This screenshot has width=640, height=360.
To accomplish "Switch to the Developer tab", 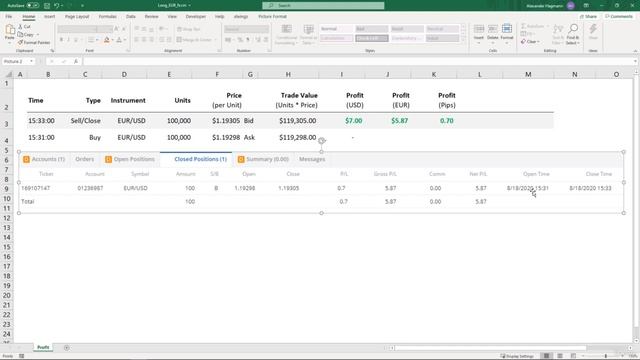I will [196, 17].
